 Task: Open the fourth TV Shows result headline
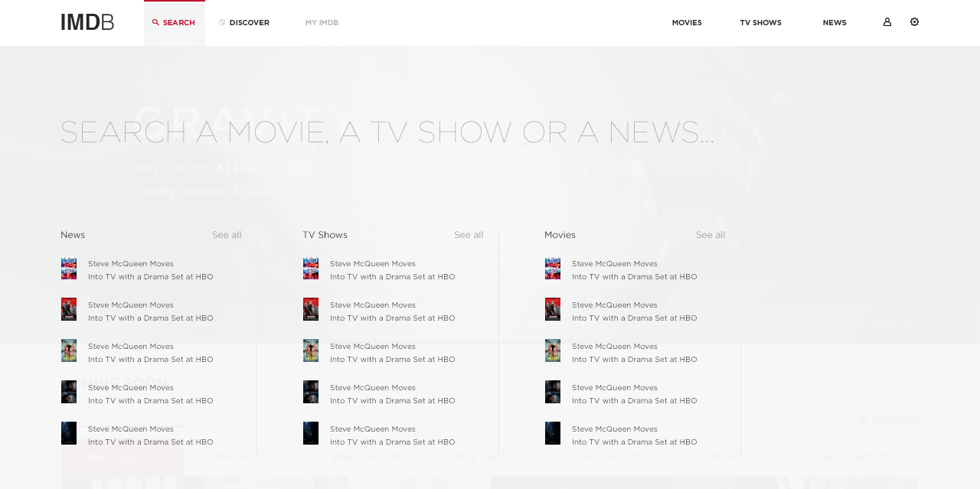pos(393,394)
